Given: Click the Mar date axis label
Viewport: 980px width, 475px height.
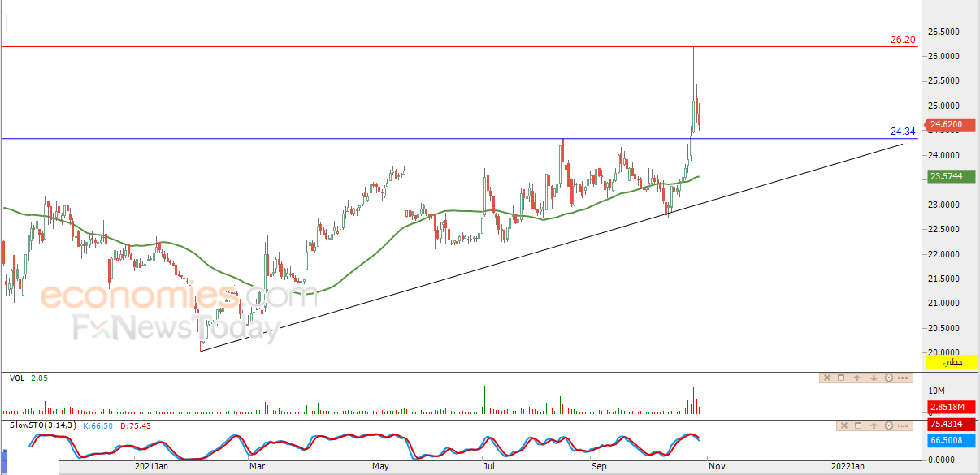Looking at the screenshot, I should pos(258,466).
